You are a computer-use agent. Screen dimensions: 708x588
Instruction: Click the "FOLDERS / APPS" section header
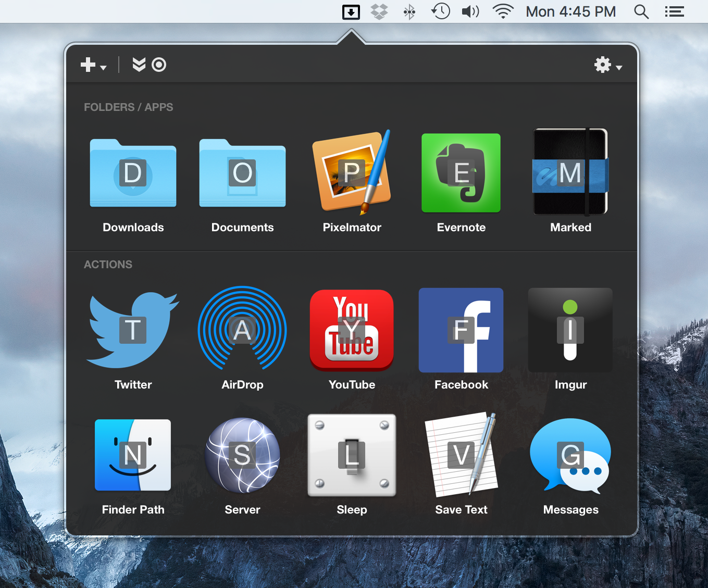(129, 107)
